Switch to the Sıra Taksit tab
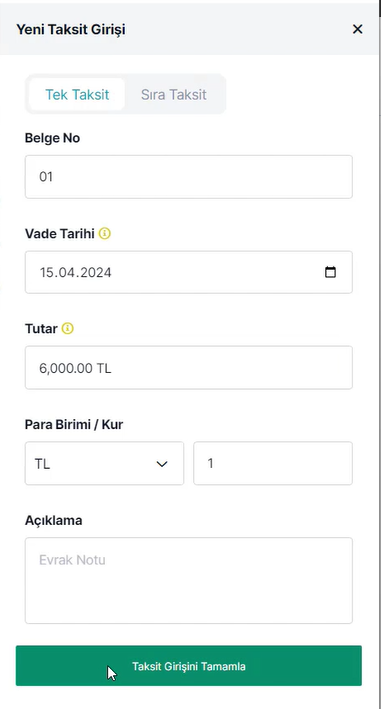 click(174, 95)
